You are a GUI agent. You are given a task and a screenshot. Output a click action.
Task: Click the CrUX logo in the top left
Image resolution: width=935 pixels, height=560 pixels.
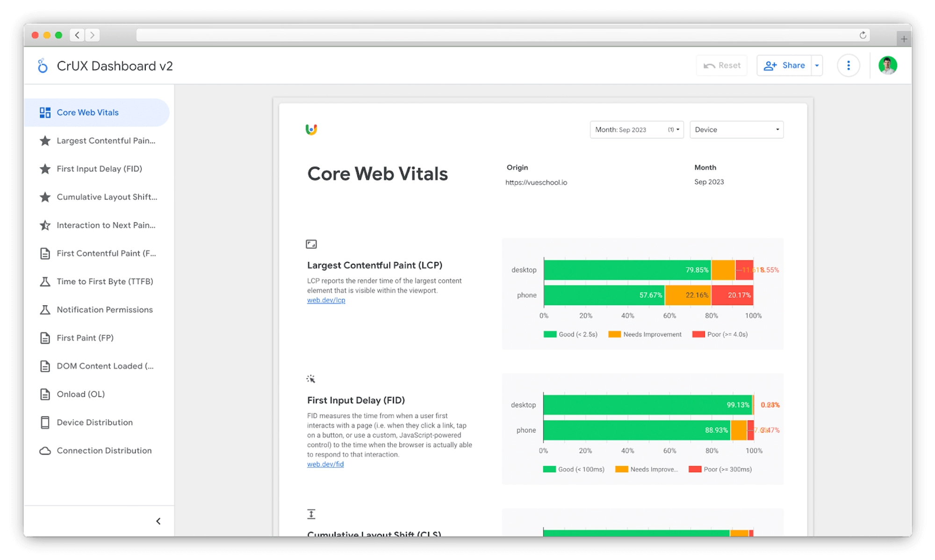[43, 65]
